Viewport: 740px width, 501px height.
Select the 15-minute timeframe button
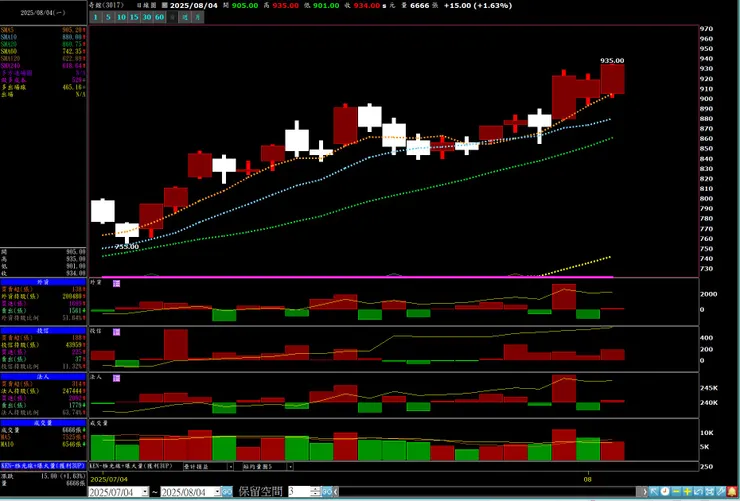click(134, 17)
